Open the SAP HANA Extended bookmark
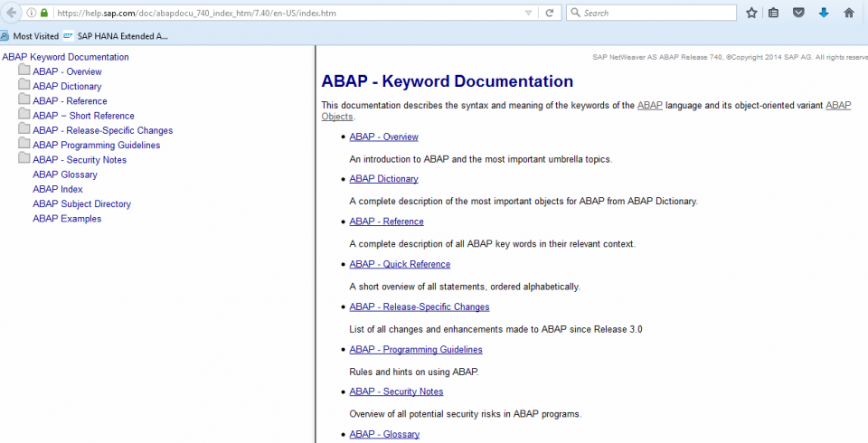This screenshot has height=443, width=868. [x=116, y=36]
